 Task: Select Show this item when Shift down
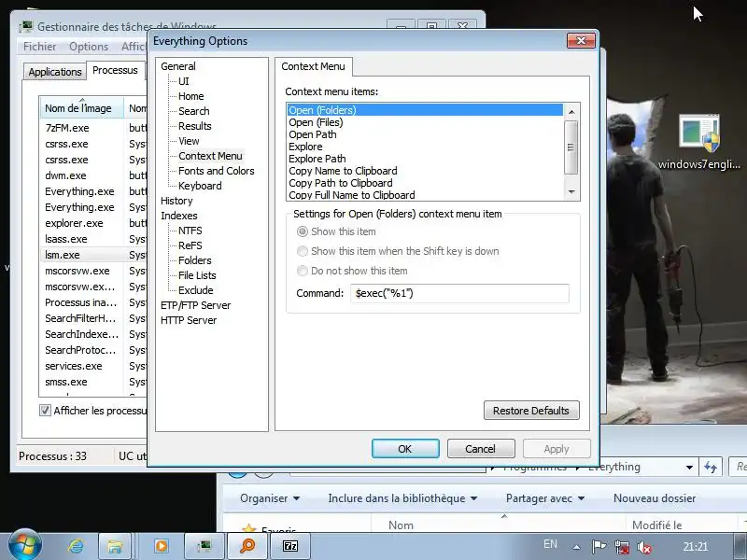pos(302,251)
